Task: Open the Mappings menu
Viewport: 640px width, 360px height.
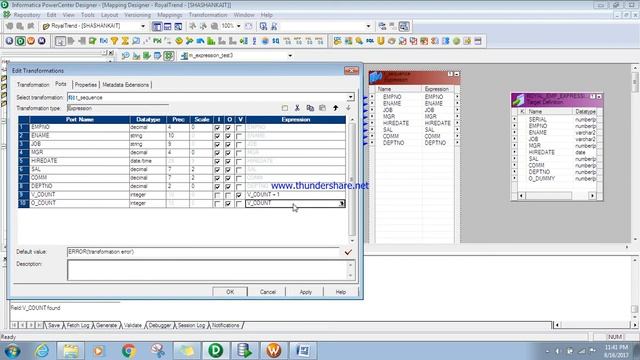Action: pyautogui.click(x=169, y=15)
